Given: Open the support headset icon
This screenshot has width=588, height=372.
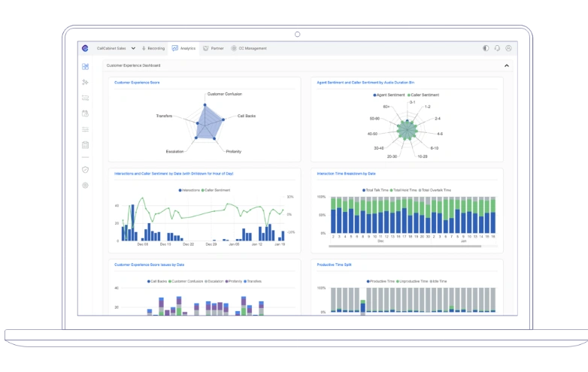Looking at the screenshot, I should pyautogui.click(x=497, y=48).
